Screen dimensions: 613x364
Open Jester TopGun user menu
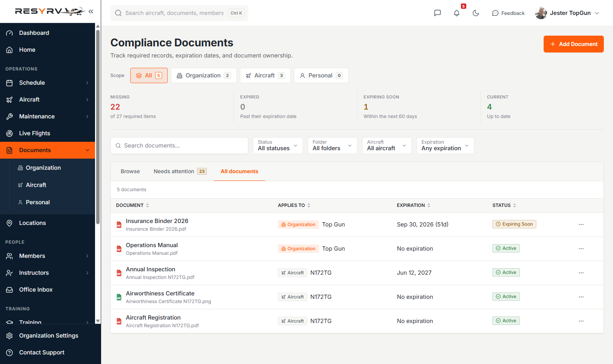pos(567,13)
